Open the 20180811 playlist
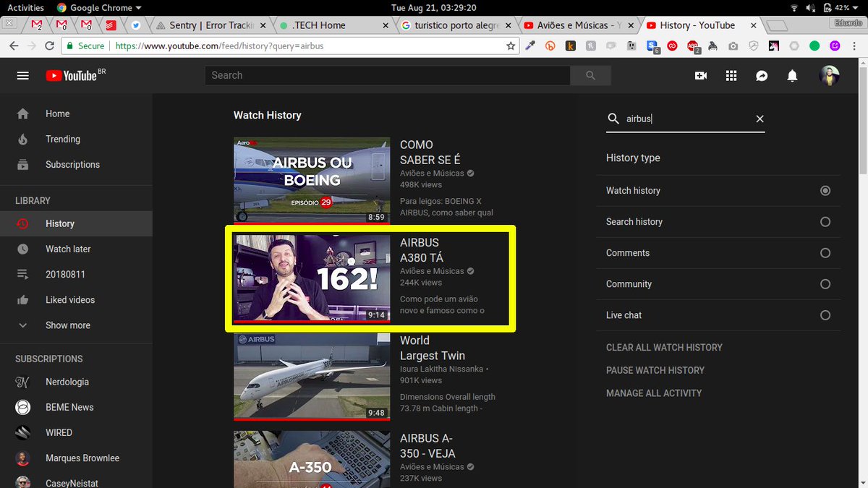Viewport: 868px width, 488px height. (x=76, y=274)
